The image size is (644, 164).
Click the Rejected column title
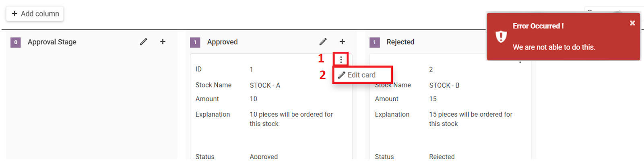(x=400, y=42)
